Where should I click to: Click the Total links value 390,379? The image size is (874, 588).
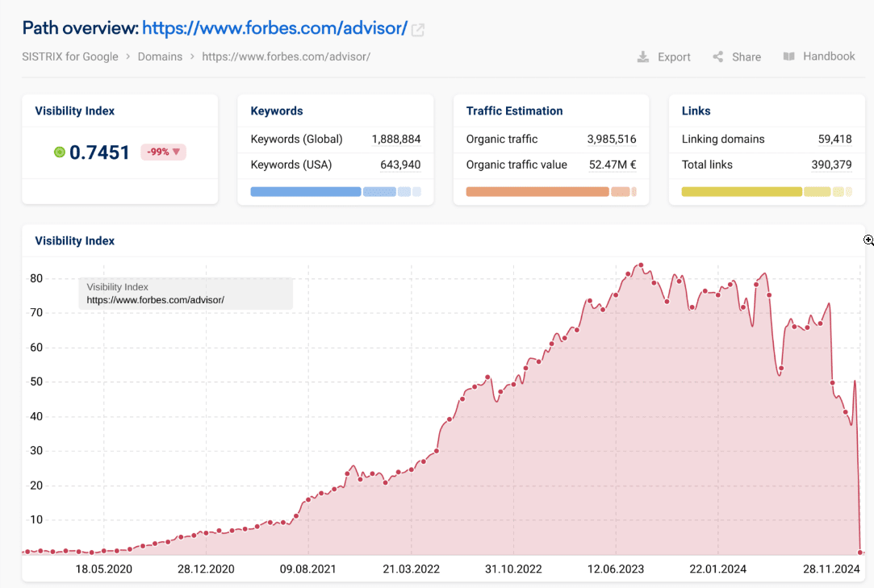click(832, 165)
